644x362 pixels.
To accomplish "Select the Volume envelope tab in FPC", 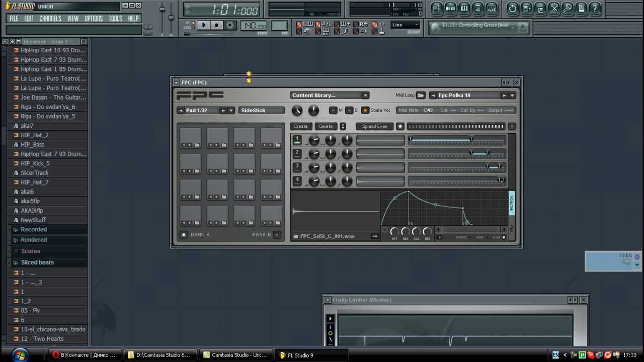I will [x=512, y=204].
